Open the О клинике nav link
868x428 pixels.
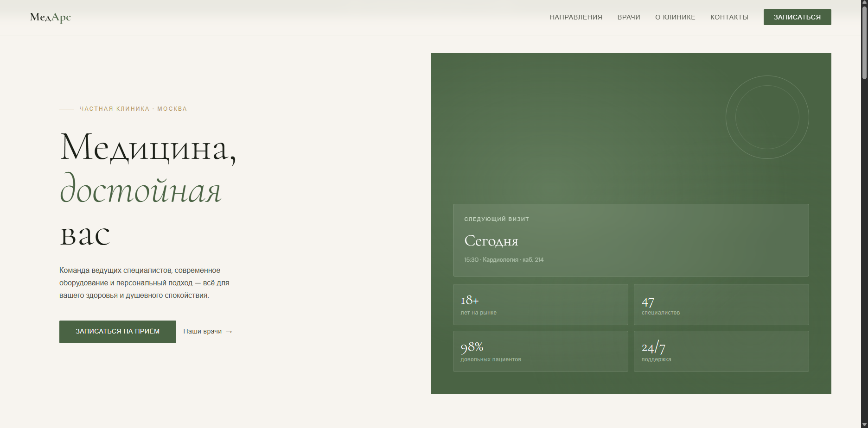(675, 17)
